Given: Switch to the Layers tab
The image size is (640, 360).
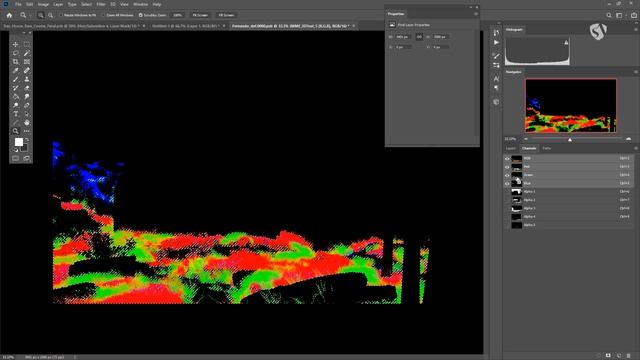Looking at the screenshot, I should 511,148.
